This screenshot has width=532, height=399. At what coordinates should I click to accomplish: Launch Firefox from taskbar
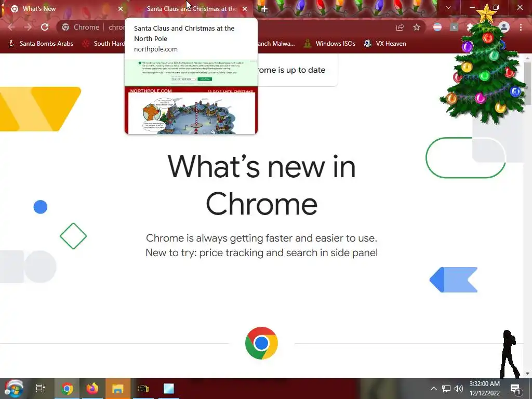point(92,389)
